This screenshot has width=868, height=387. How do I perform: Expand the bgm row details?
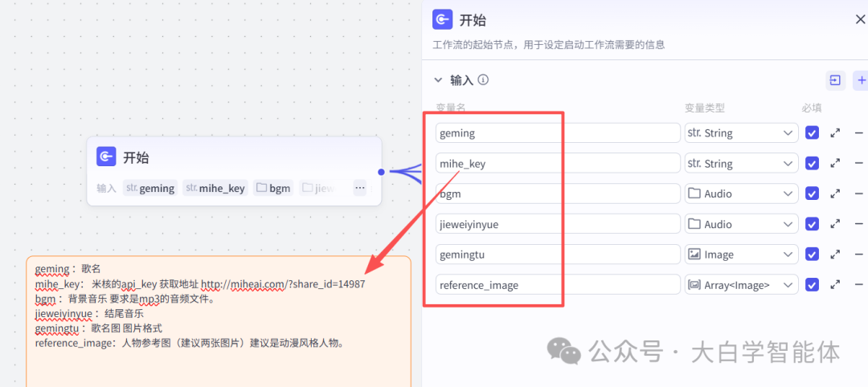click(x=835, y=193)
